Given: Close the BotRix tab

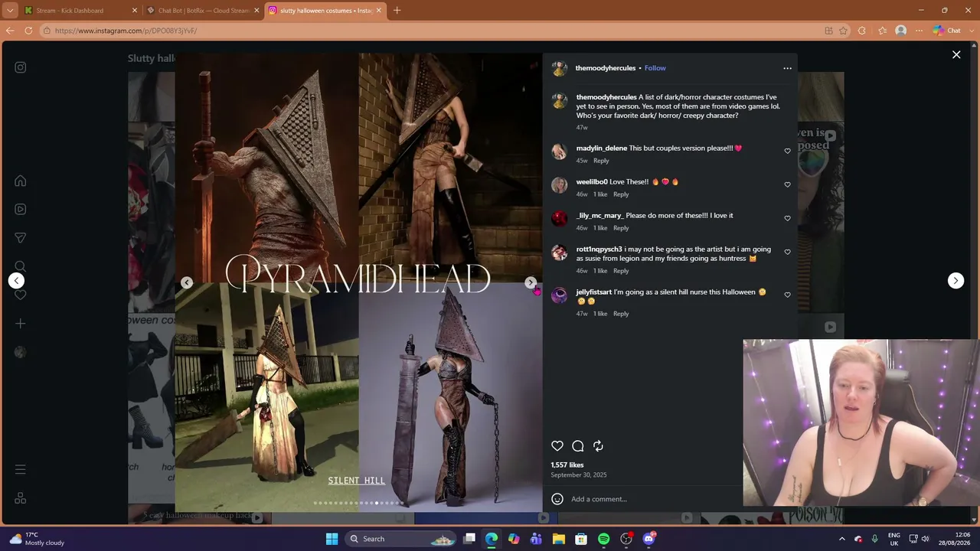Looking at the screenshot, I should click(x=256, y=11).
